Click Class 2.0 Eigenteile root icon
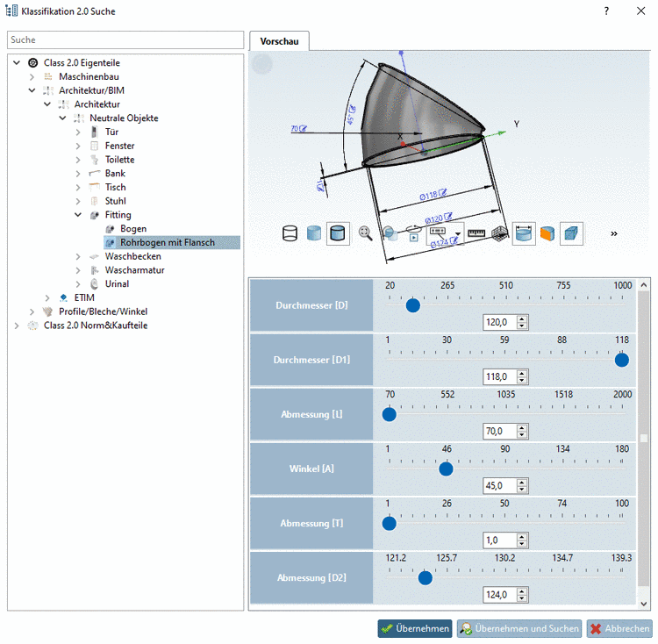Image resolution: width=658 pixels, height=644 pixels. 33,63
